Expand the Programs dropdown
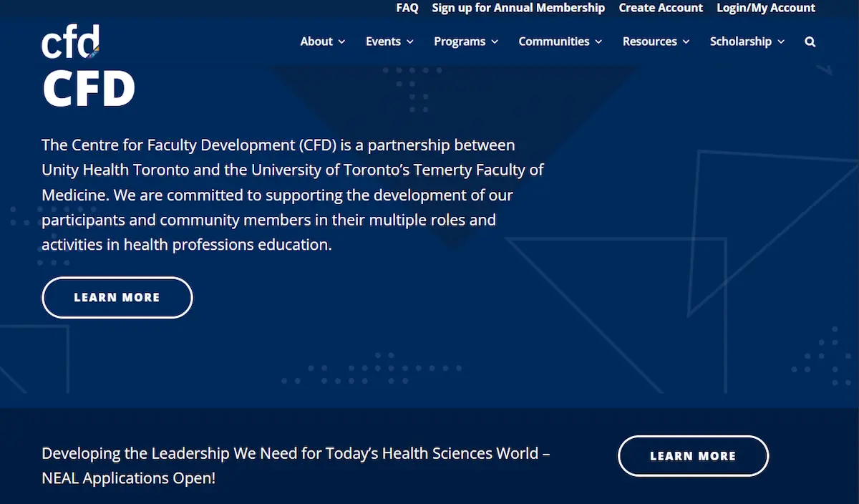This screenshot has width=859, height=504. [x=460, y=42]
